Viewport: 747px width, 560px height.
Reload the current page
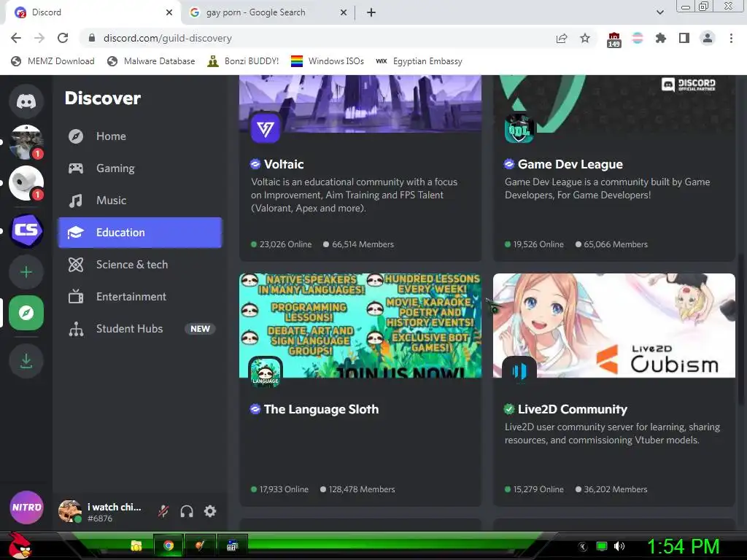point(63,38)
